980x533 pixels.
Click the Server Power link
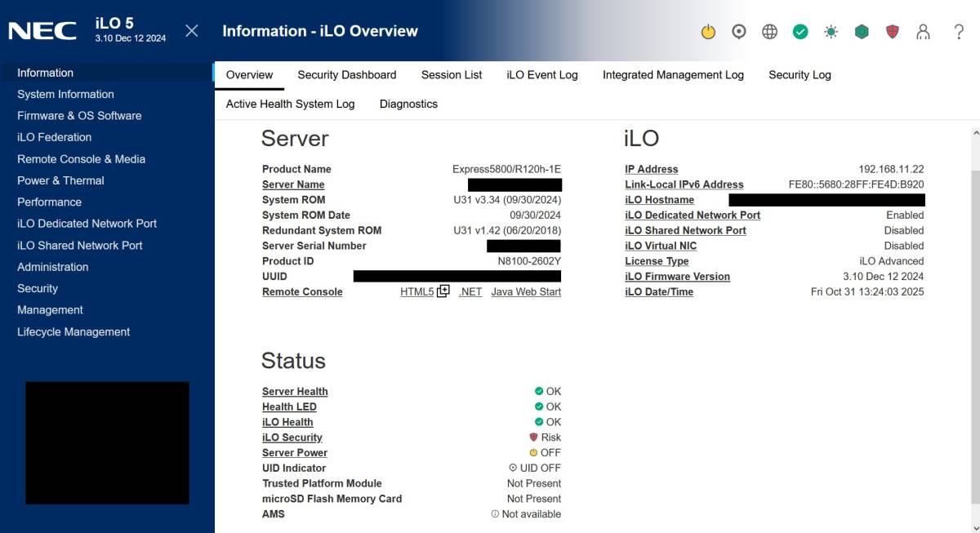295,453
